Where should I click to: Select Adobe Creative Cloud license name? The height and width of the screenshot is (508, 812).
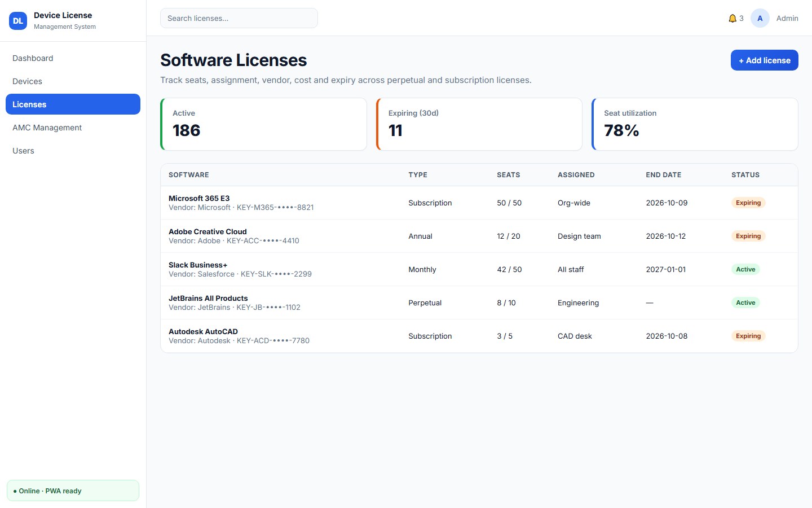(208, 231)
